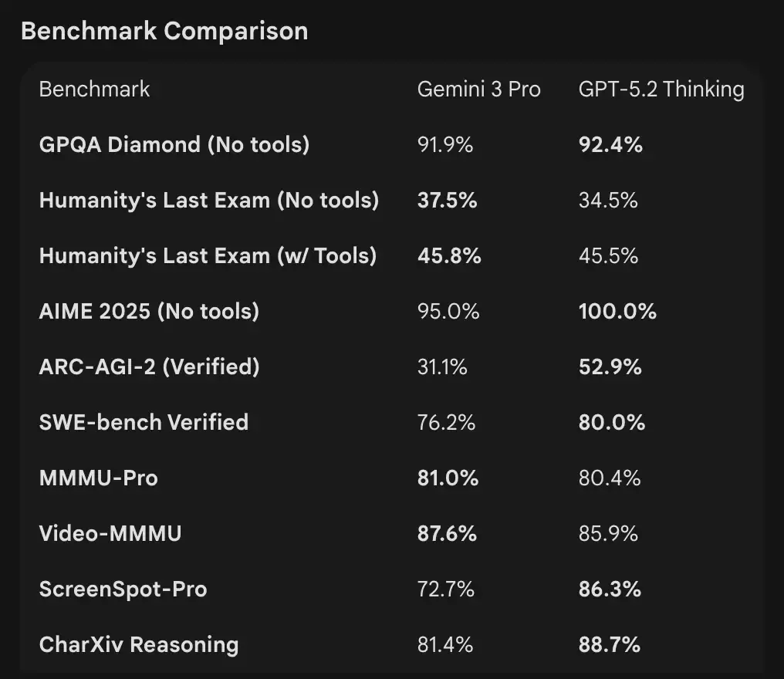
Task: Select the 100.0% AIME score
Action: tap(617, 312)
